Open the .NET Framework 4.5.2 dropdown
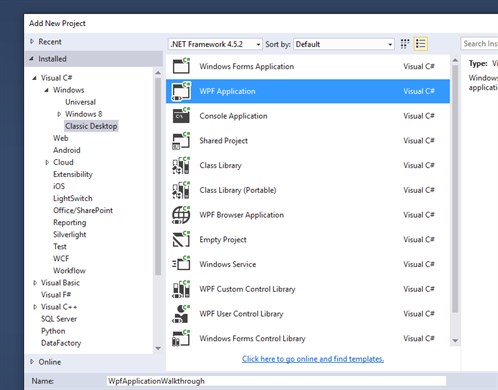Viewport: 498px width, 390px height. coord(215,44)
